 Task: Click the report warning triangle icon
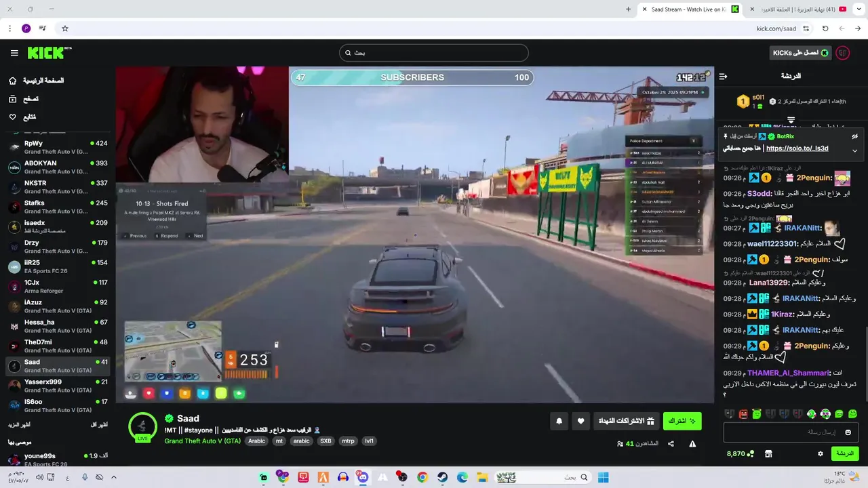[692, 444]
